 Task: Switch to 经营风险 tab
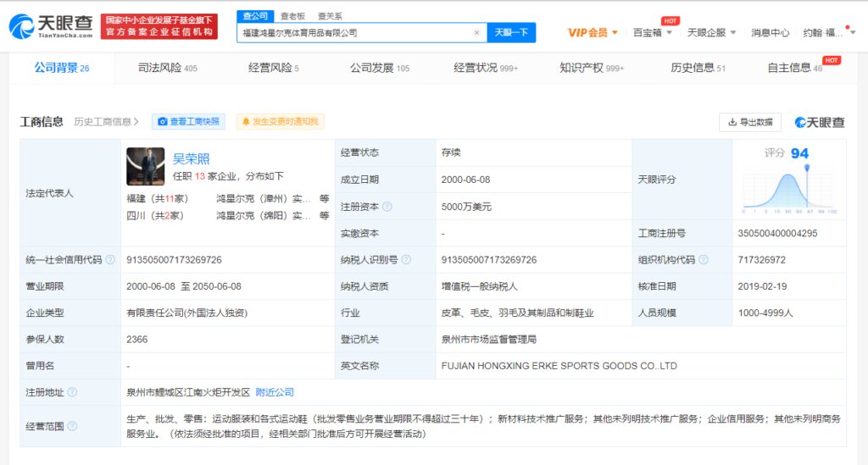tap(274, 68)
